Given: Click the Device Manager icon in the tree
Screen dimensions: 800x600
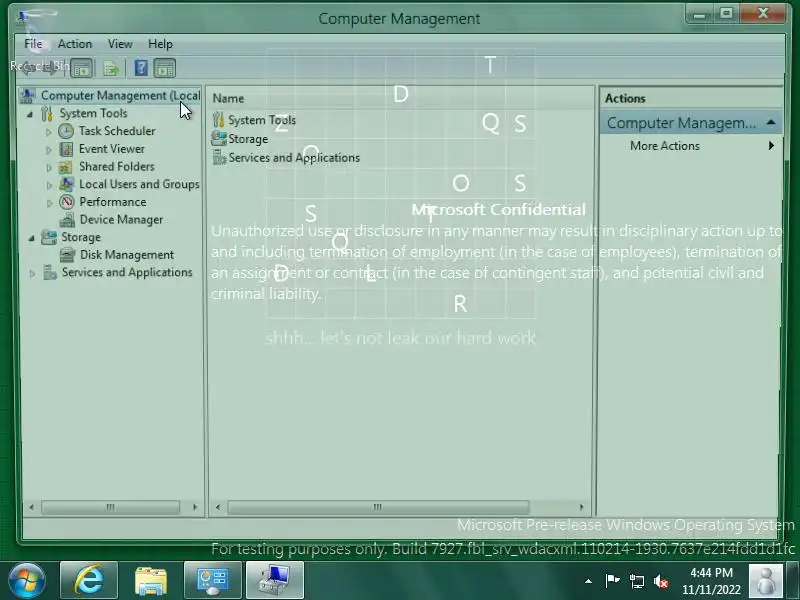Looking at the screenshot, I should click(67, 219).
